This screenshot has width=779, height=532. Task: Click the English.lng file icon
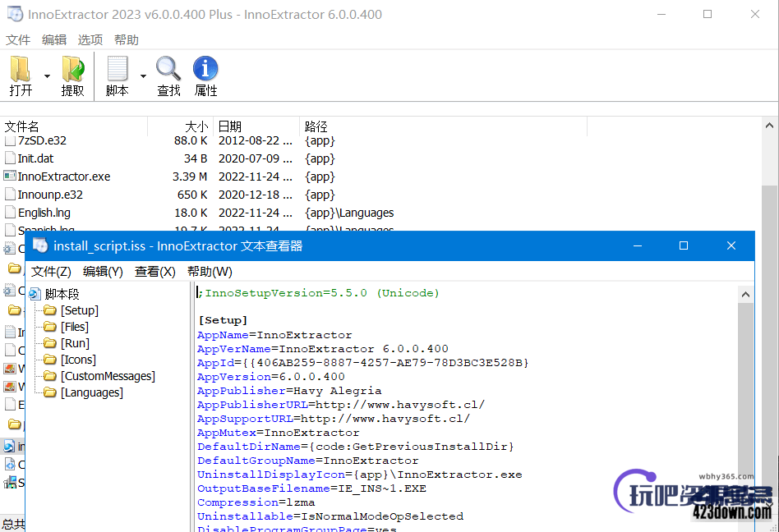tap(10, 213)
